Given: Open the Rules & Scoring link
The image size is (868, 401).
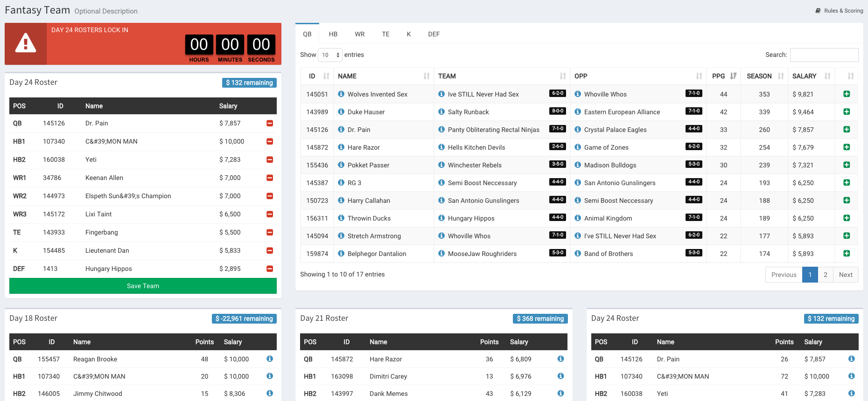Looking at the screenshot, I should (x=839, y=11).
